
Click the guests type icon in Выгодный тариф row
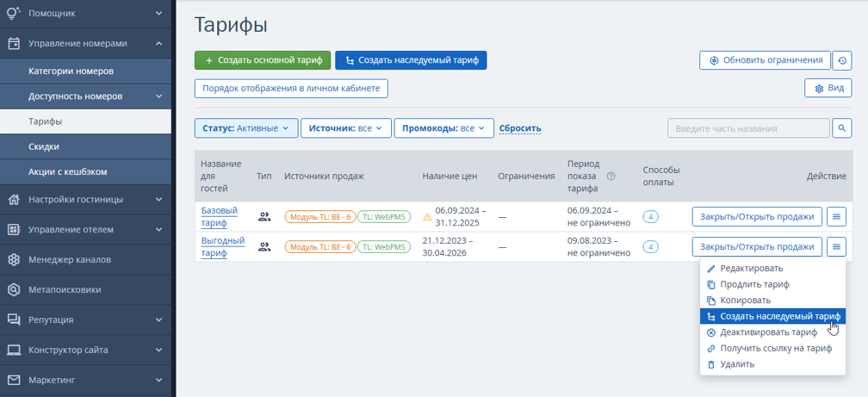click(264, 247)
